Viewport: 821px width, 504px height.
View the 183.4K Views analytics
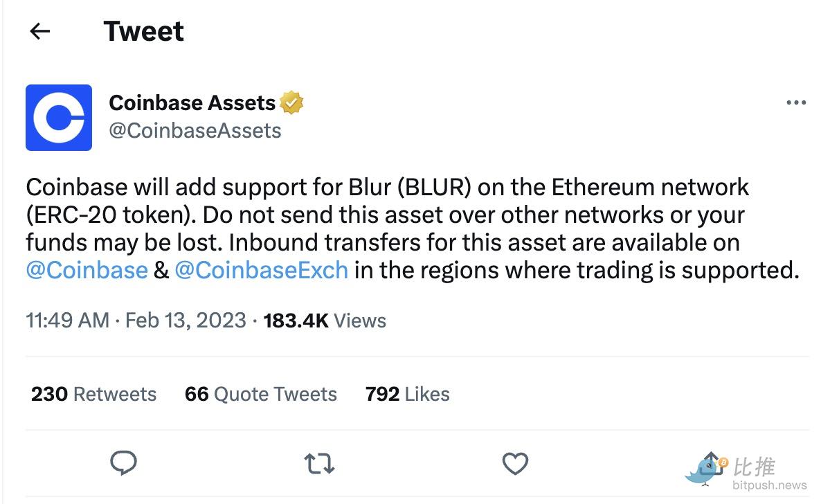tap(325, 320)
